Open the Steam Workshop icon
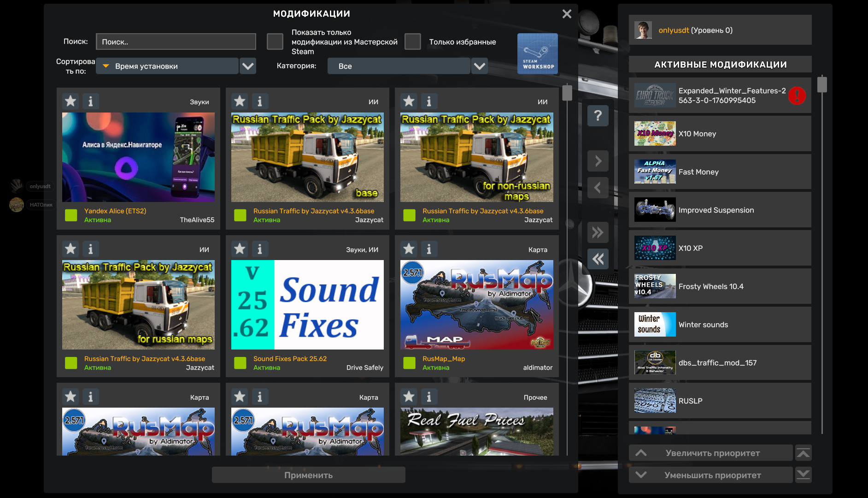The height and width of the screenshot is (498, 868). pyautogui.click(x=537, y=53)
